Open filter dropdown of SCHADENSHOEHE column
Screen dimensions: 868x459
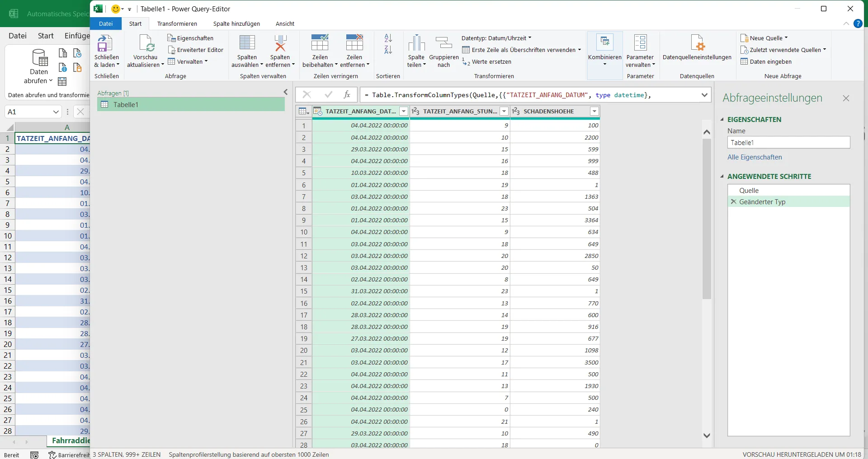594,111
